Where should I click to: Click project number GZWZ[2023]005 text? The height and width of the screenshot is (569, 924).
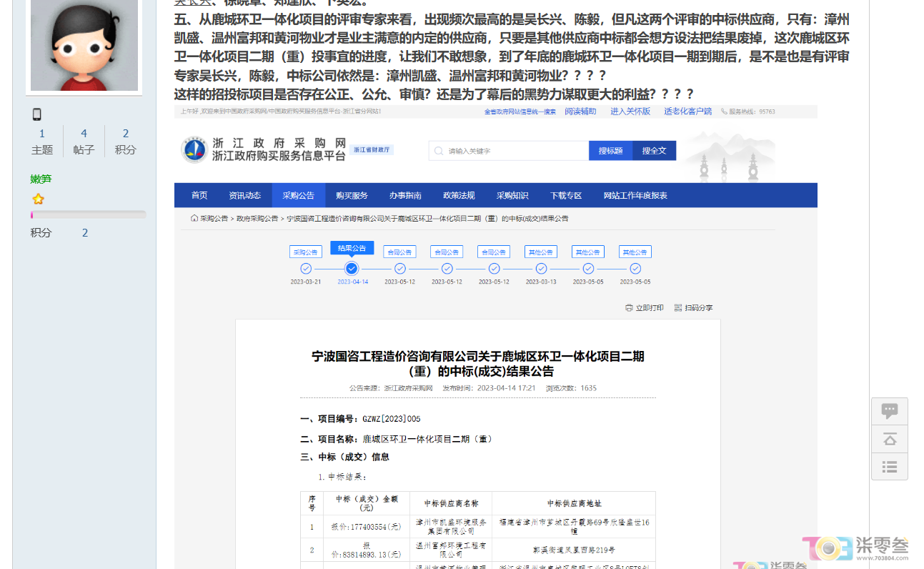[392, 419]
